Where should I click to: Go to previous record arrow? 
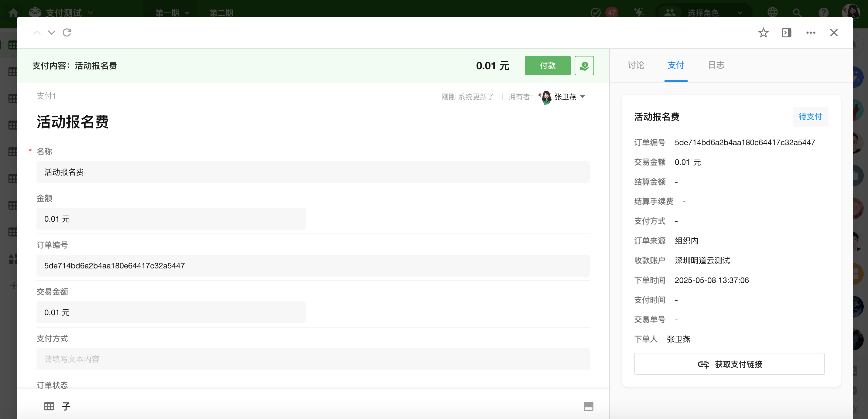pos(37,33)
